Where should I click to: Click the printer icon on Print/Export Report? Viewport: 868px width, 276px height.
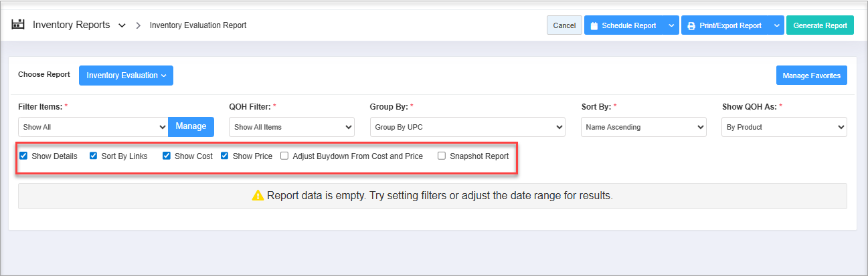point(691,25)
